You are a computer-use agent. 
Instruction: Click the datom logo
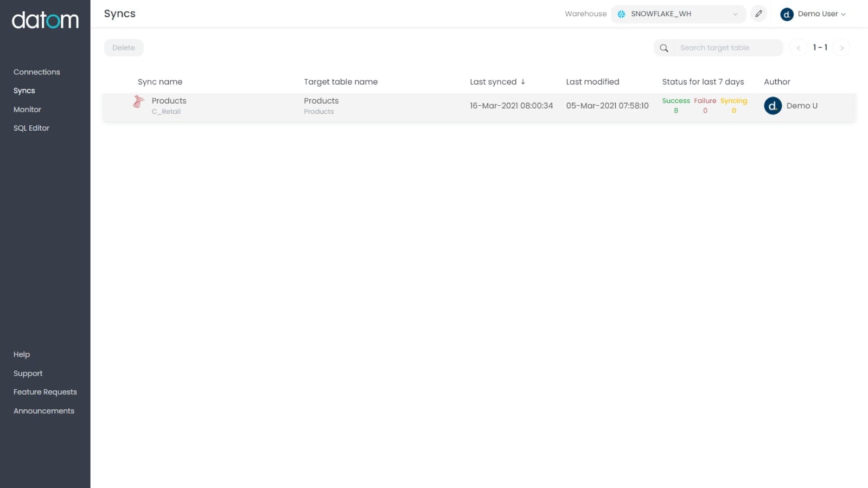pos(45,20)
